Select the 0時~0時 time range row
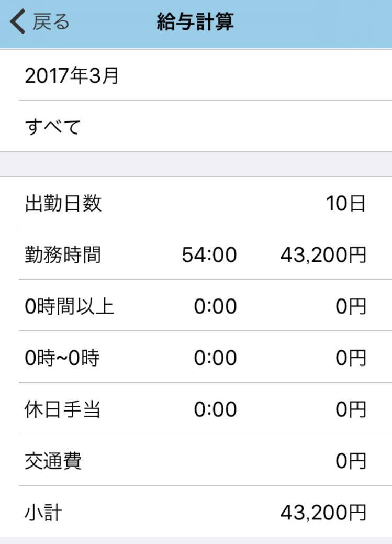The height and width of the screenshot is (544, 392). tap(196, 357)
